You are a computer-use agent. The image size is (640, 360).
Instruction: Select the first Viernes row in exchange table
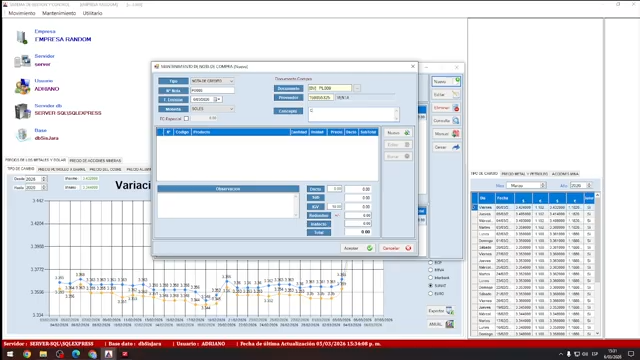click(533, 207)
